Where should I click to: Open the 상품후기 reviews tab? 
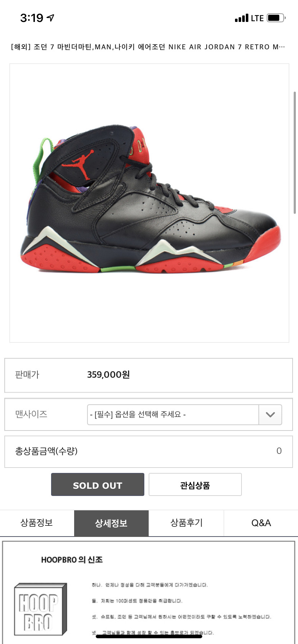coord(186,523)
